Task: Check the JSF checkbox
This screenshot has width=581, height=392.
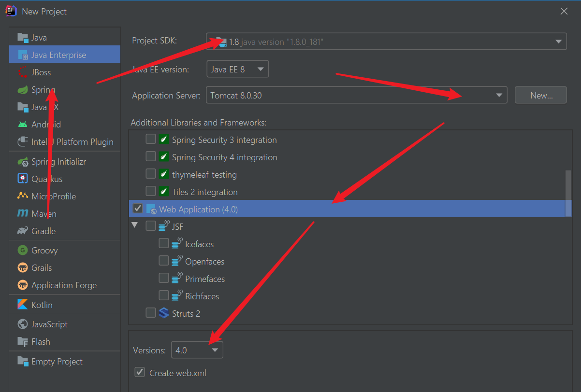Action: click(151, 226)
